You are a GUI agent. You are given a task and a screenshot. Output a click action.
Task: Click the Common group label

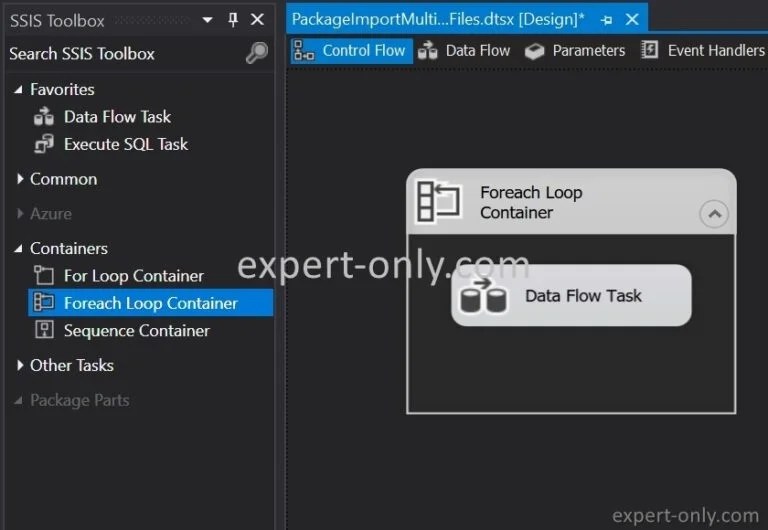pos(63,179)
